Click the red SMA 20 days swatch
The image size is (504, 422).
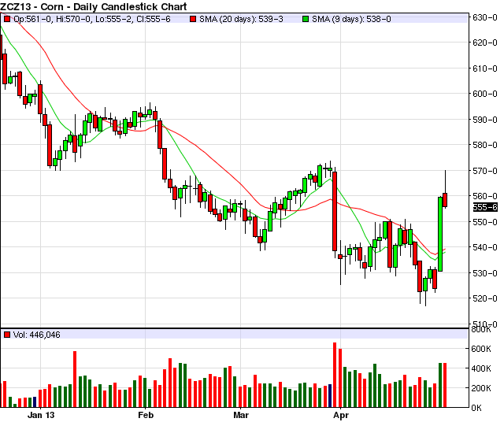(x=193, y=19)
